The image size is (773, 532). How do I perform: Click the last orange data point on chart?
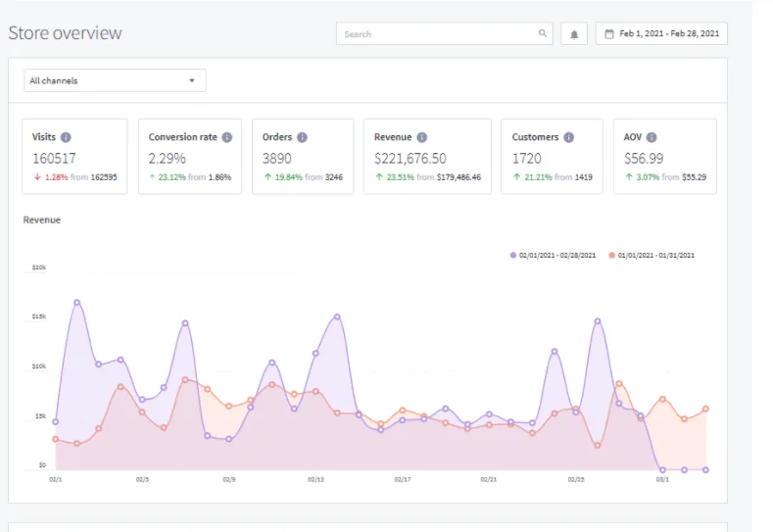pos(706,409)
